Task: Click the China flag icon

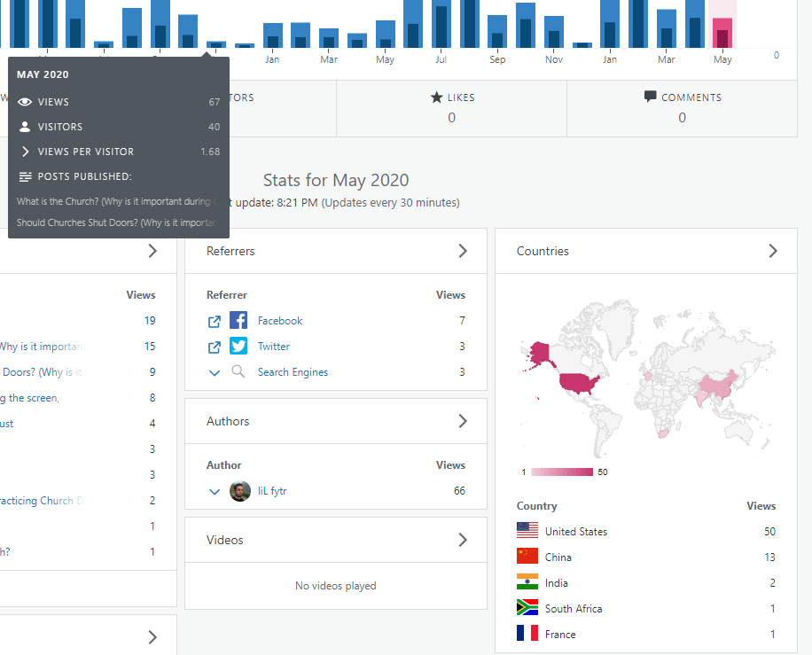Action: pyautogui.click(x=527, y=558)
